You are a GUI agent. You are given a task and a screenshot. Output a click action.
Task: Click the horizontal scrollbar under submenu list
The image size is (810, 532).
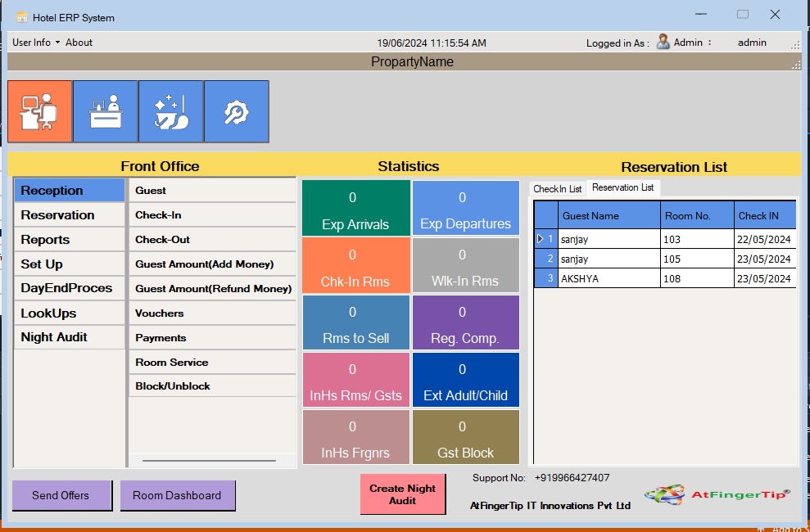(208, 461)
